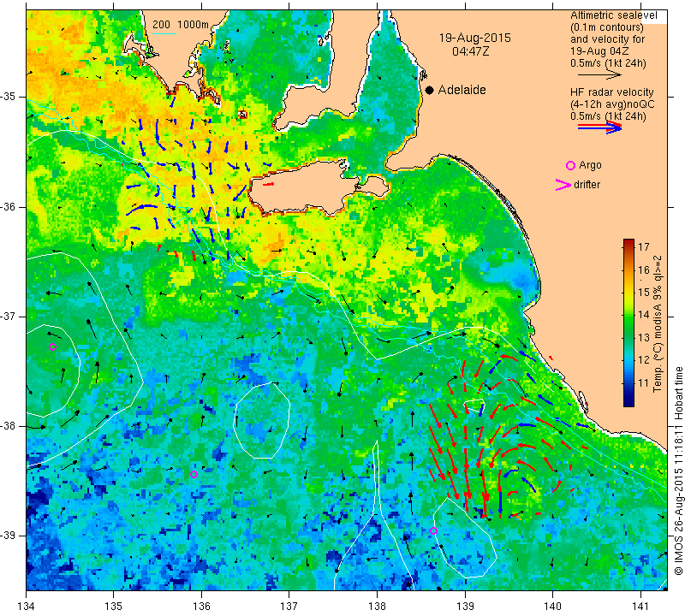Screen dimensions: 685x616
Task: Click '0.5m/s (1kt 24h)' under altimetric legend
Action: (x=608, y=63)
